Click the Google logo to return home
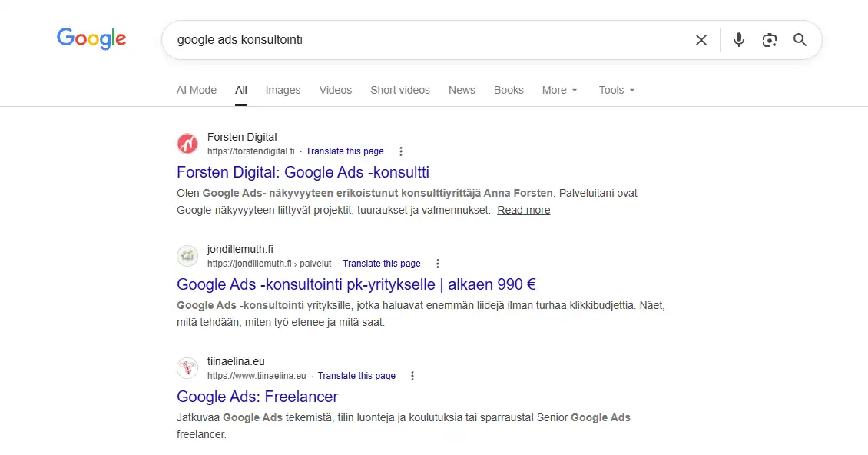 (91, 38)
